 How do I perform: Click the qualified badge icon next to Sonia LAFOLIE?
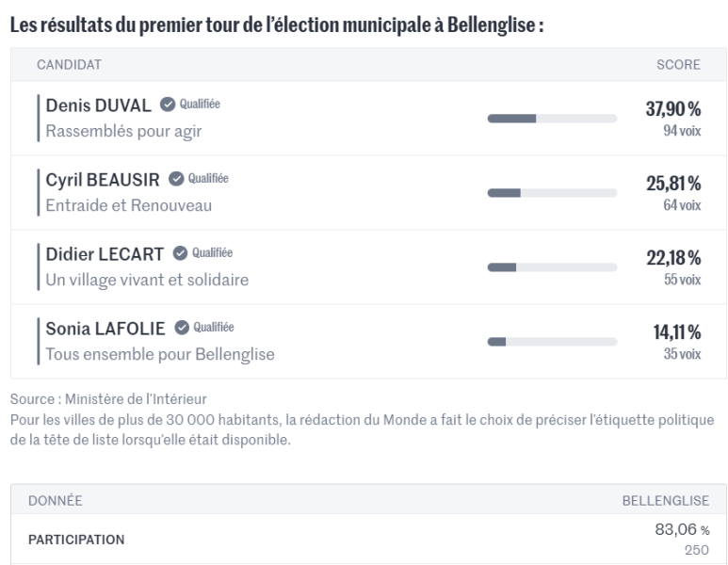[181, 328]
